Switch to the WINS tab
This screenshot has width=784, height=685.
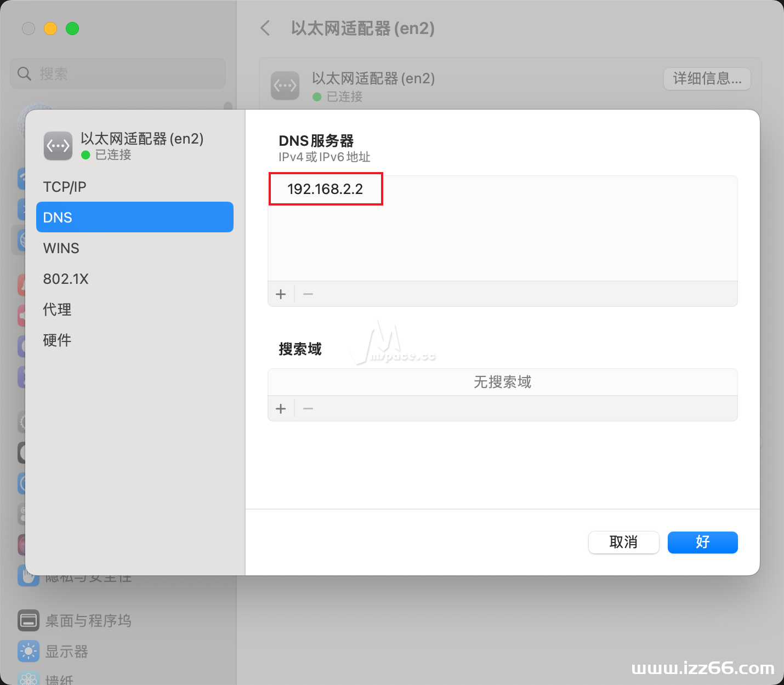click(61, 248)
